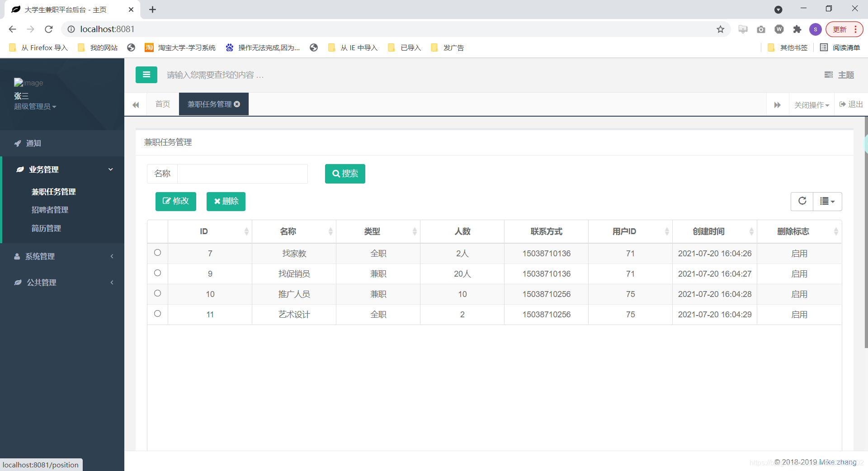Open 兼职任务管理 in the sidebar

pyautogui.click(x=53, y=192)
